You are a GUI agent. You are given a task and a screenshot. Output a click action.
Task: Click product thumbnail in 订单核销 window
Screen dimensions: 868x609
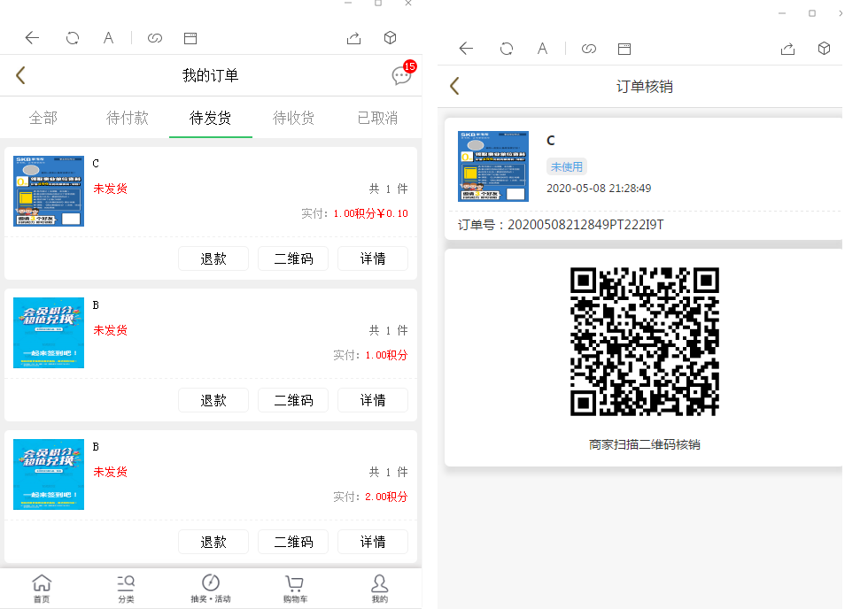[x=493, y=166]
